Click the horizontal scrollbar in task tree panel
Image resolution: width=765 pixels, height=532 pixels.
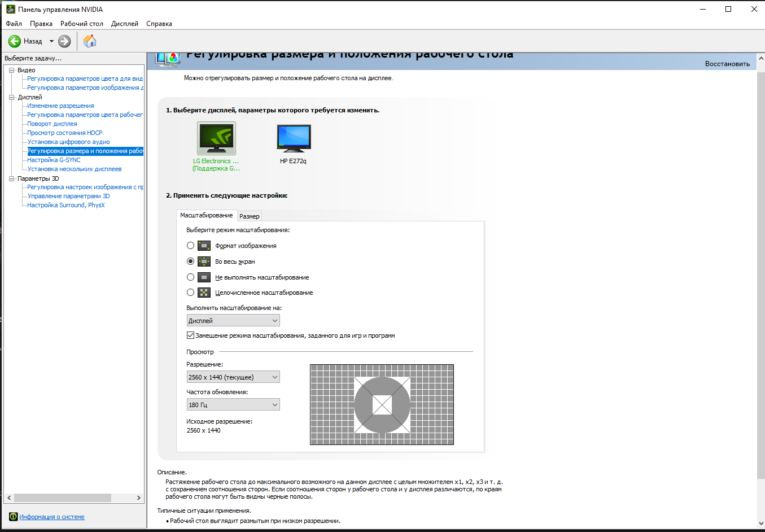62,498
